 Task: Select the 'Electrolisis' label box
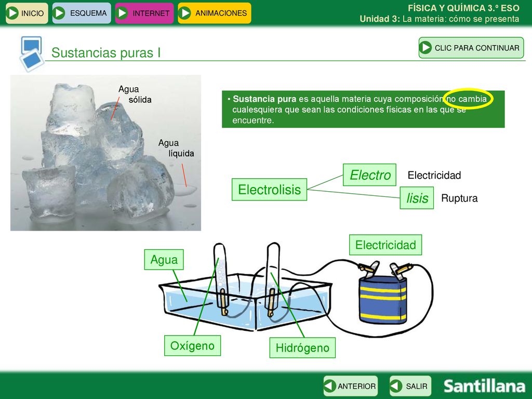point(270,189)
